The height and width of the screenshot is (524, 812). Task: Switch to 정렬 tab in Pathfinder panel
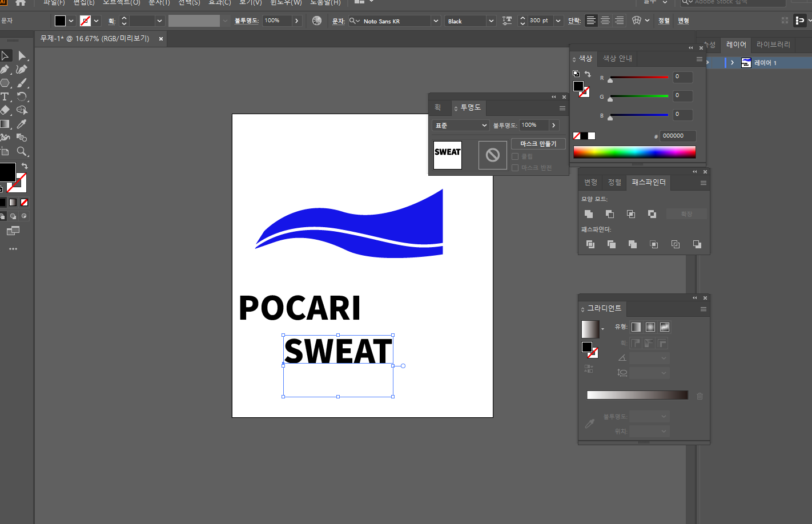coord(614,182)
